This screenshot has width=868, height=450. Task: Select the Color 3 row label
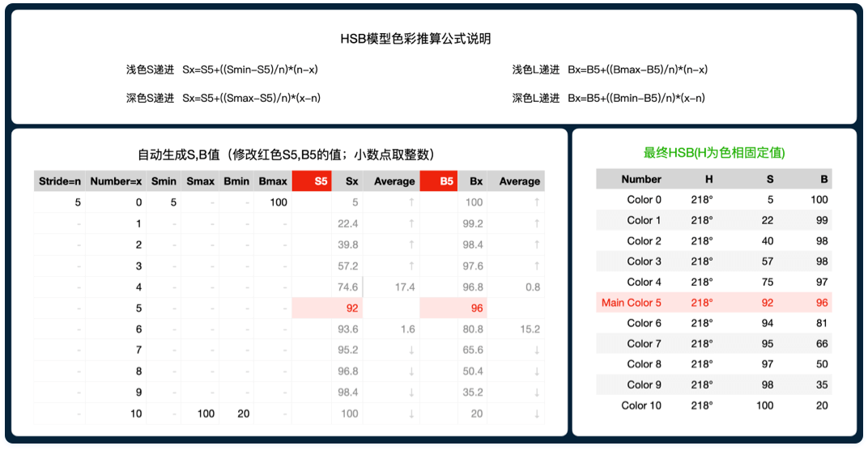(644, 261)
